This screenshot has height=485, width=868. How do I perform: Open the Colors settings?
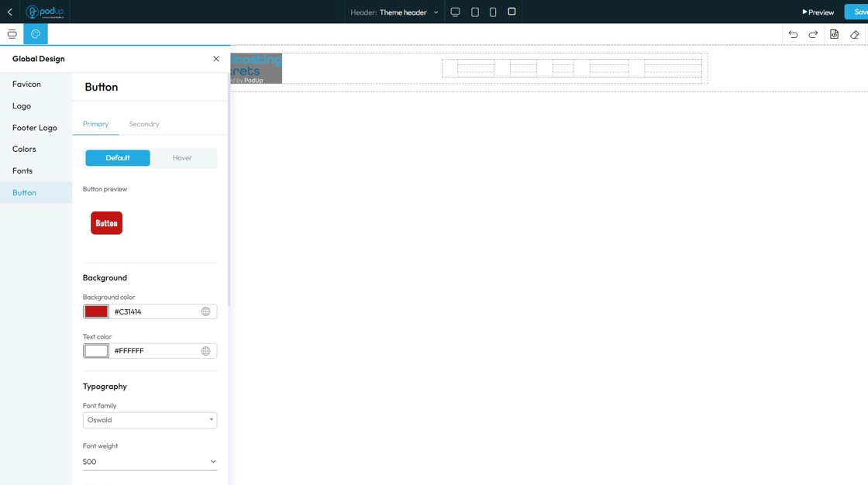click(36, 149)
